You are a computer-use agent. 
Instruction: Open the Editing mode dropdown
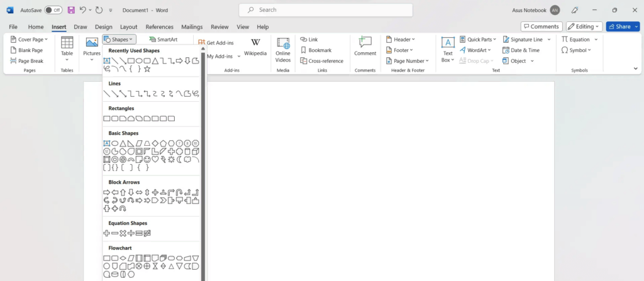(584, 26)
